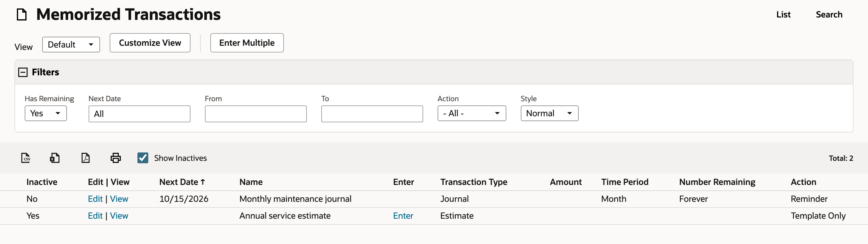Click the Customize View button
This screenshot has width=868, height=244.
point(150,43)
